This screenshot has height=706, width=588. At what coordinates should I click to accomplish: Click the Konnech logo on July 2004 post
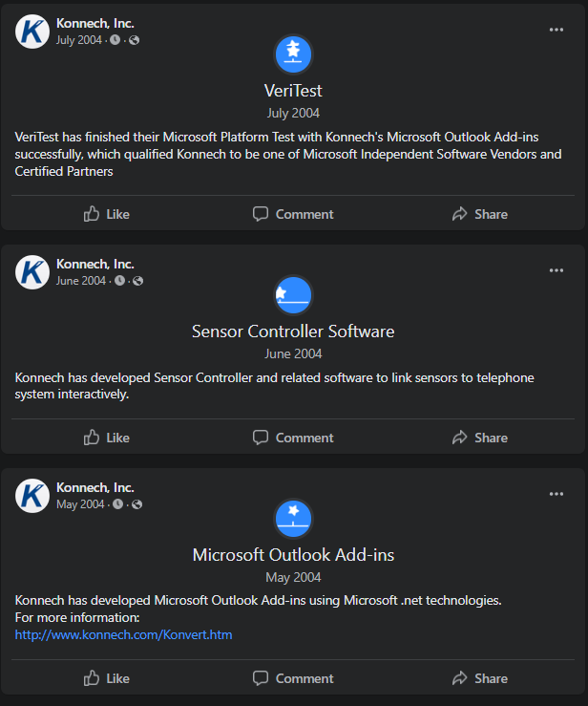point(32,32)
